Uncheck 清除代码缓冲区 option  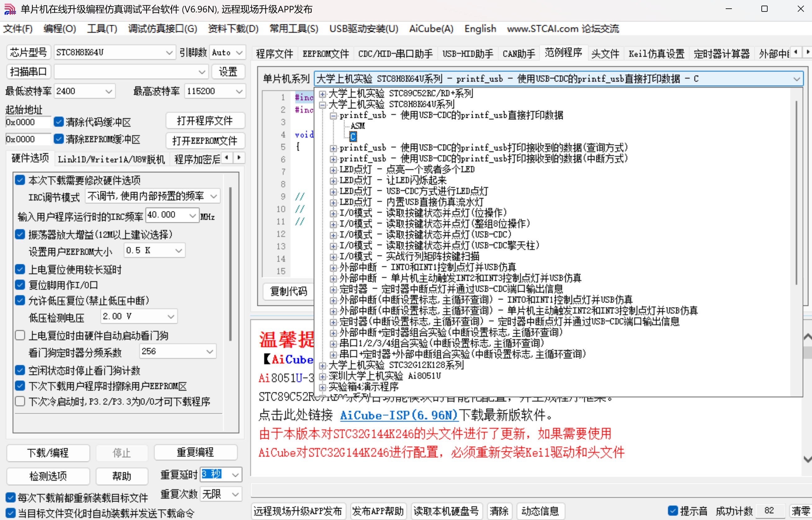click(59, 122)
